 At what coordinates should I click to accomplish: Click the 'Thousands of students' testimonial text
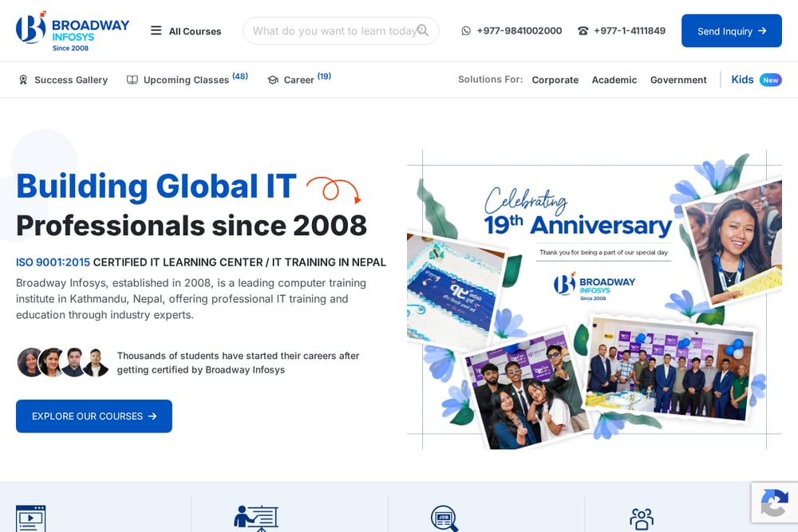coord(238,363)
